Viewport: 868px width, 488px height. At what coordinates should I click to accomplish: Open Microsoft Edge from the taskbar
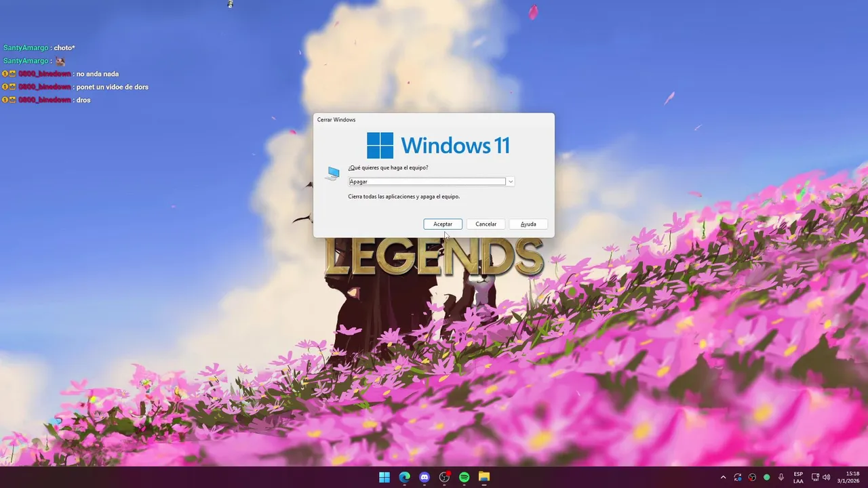(404, 477)
